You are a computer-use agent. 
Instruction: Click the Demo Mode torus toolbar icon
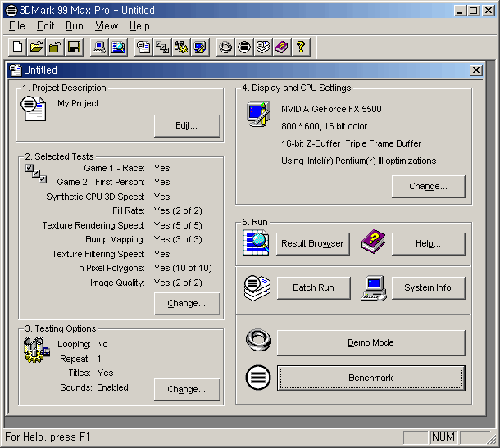225,48
